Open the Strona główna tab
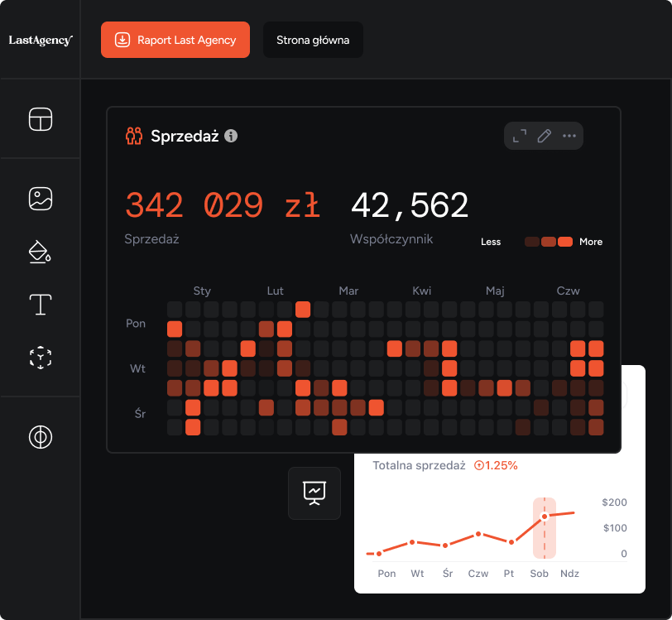672x620 pixels. point(313,40)
